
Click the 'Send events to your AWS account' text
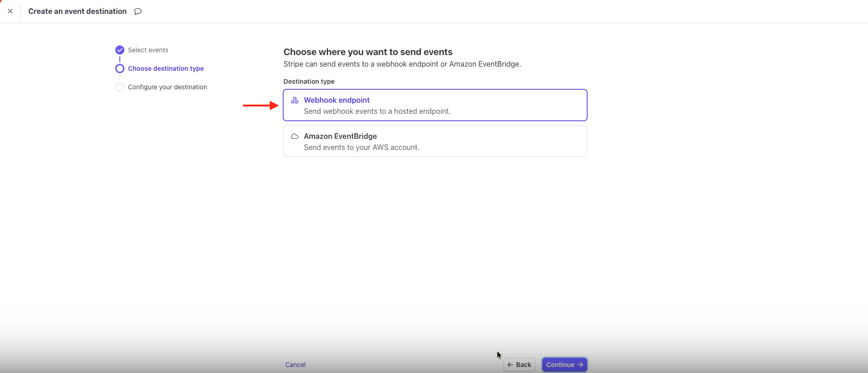[361, 147]
